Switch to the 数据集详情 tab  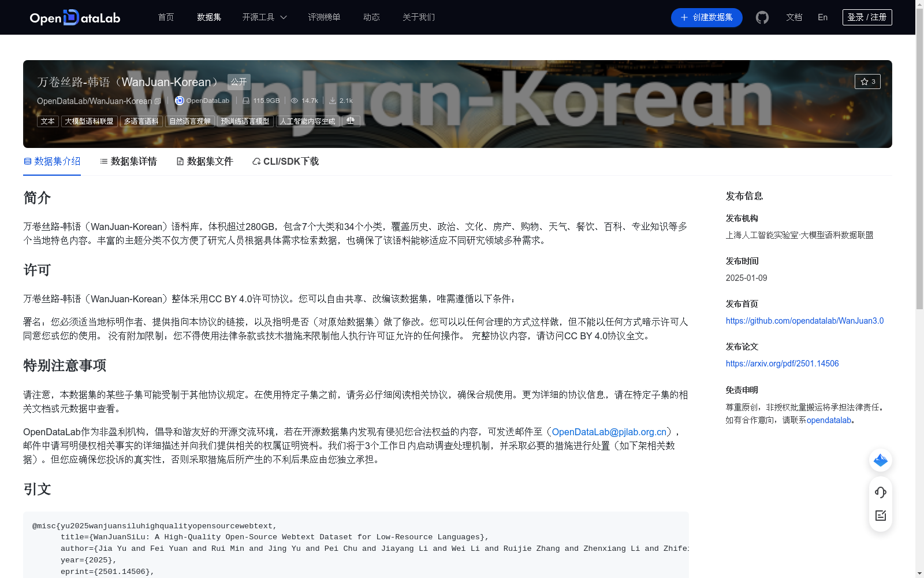[128, 161]
